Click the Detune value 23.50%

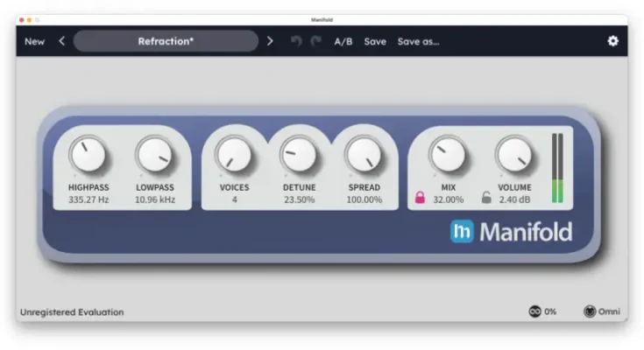click(x=300, y=199)
